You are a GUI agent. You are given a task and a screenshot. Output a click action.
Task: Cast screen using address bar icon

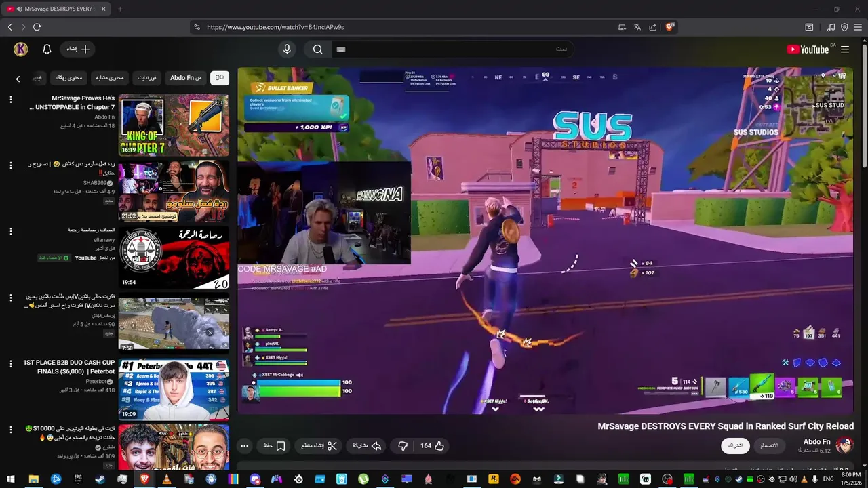622,27
